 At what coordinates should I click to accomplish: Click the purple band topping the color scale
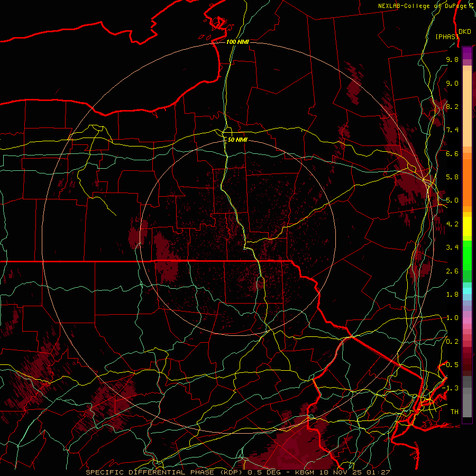[467, 53]
